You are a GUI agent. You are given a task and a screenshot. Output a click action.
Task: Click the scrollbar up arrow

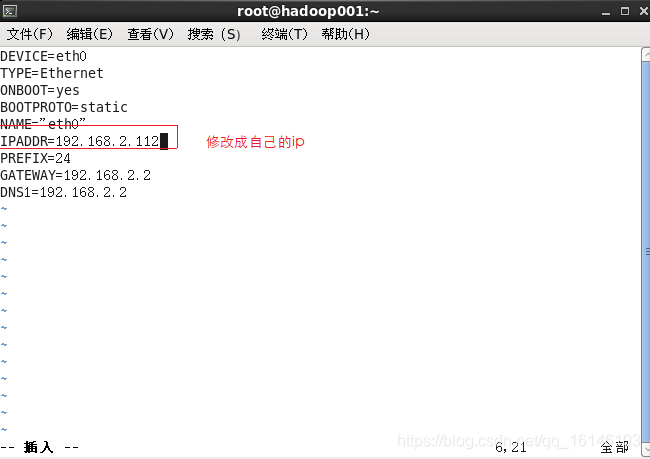pos(646,54)
